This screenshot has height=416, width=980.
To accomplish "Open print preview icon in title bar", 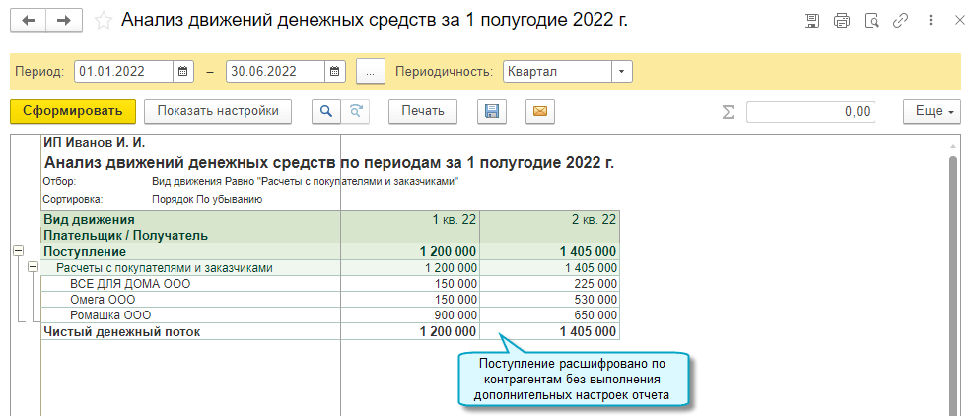I will [872, 21].
